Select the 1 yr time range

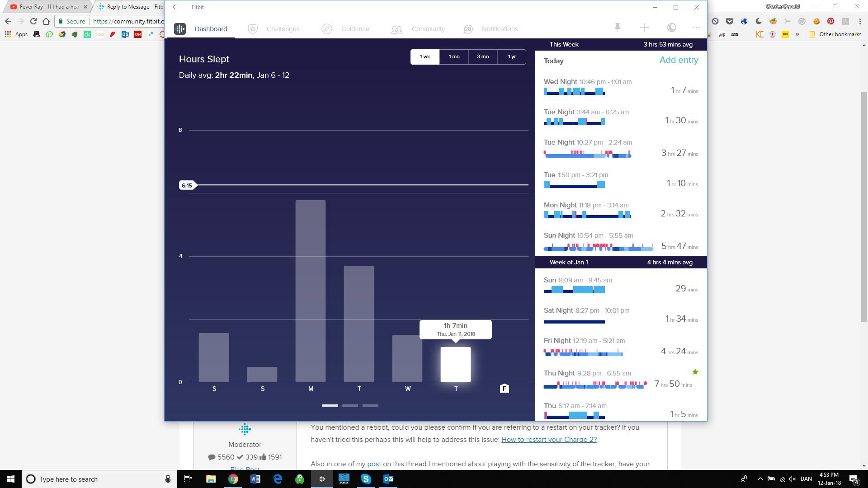tap(511, 57)
